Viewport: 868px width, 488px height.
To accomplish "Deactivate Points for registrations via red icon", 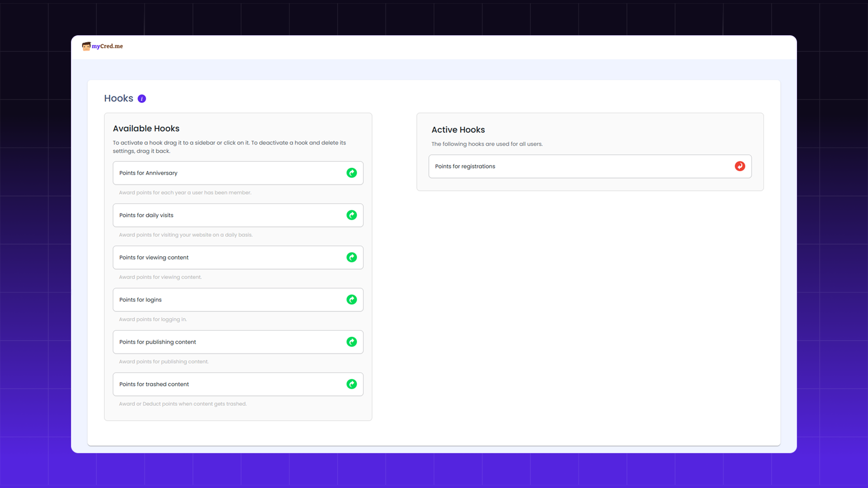I will click(740, 166).
